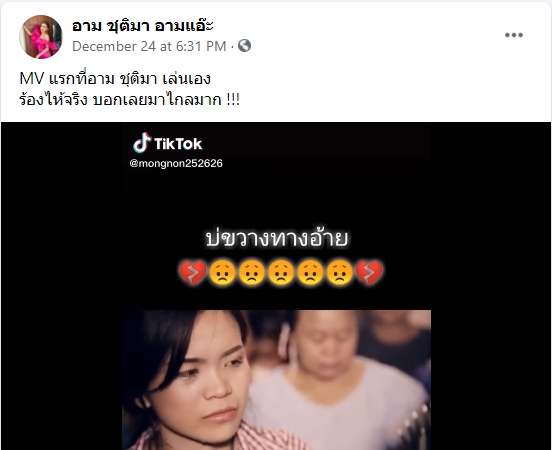
Task: Click the left broken heart emoji
Action: [193, 272]
